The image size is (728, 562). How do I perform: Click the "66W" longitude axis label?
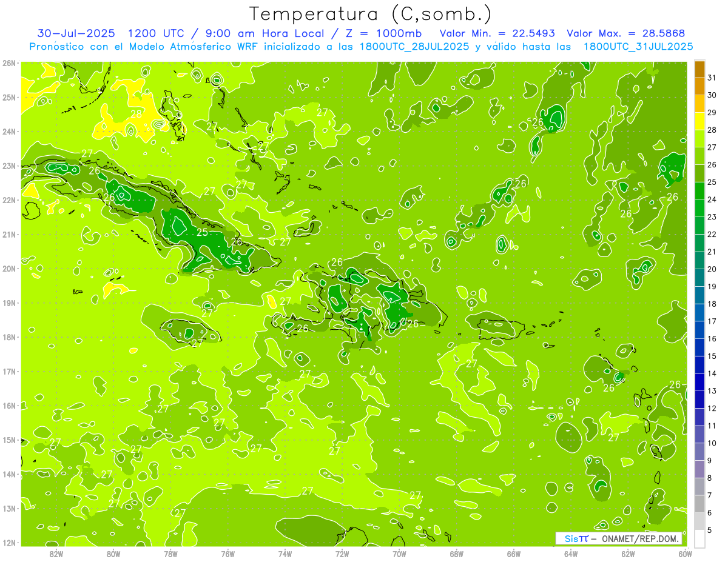point(513,553)
